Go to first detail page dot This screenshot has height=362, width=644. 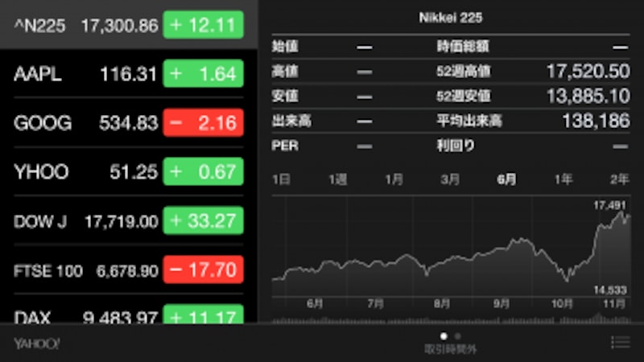(x=444, y=336)
